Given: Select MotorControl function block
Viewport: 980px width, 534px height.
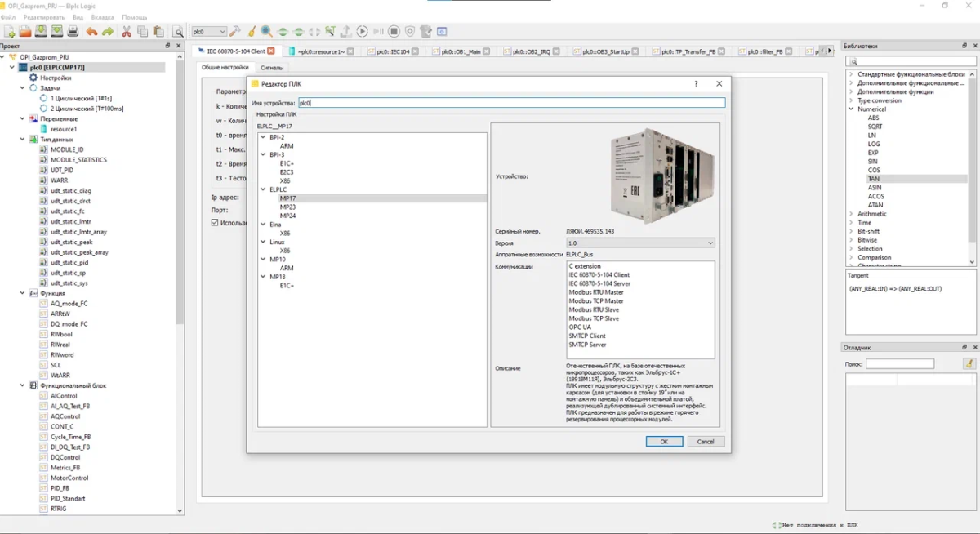Looking at the screenshot, I should pos(69,478).
